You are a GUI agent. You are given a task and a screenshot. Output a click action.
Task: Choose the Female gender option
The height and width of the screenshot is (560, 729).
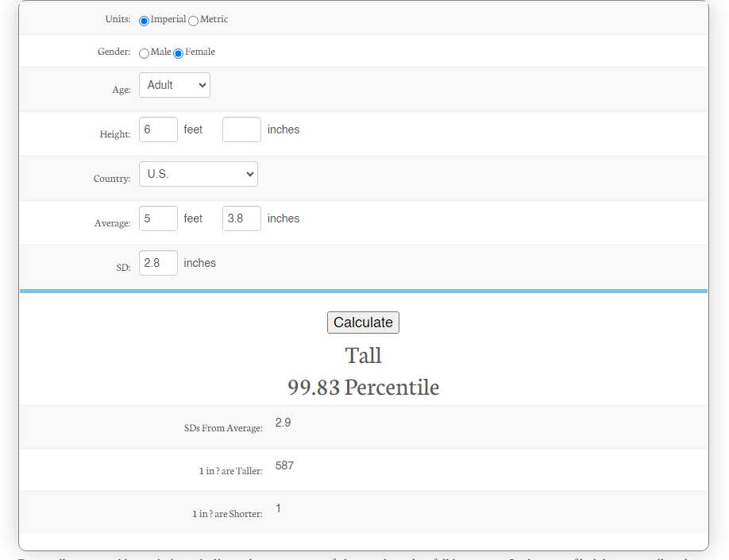pyautogui.click(x=178, y=53)
